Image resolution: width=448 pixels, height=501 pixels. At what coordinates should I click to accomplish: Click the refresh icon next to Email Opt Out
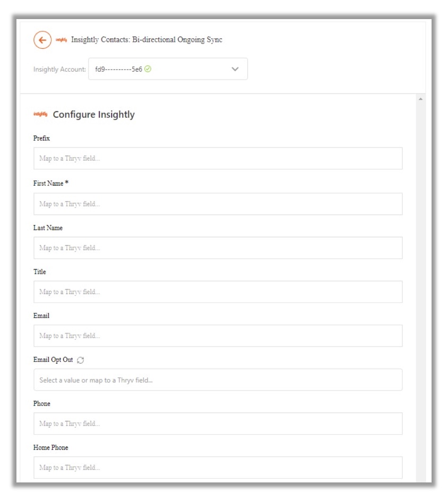81,360
